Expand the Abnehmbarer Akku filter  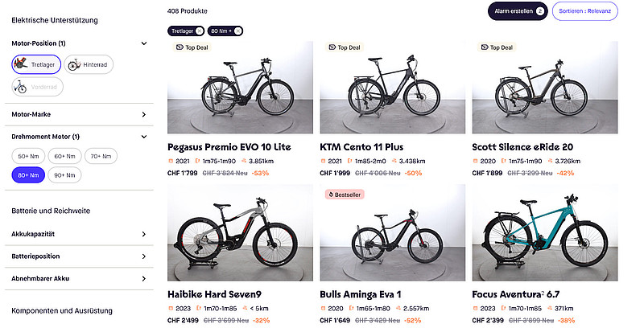coord(143,278)
